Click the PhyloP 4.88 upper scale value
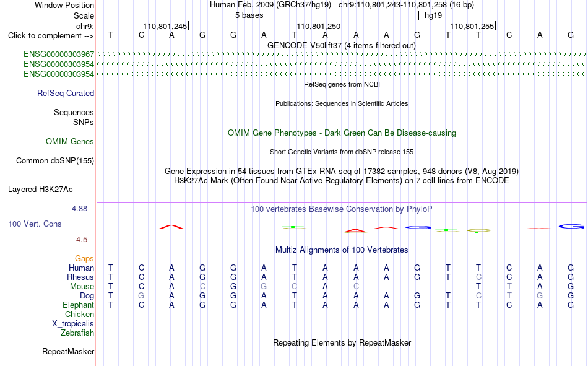 [x=79, y=209]
